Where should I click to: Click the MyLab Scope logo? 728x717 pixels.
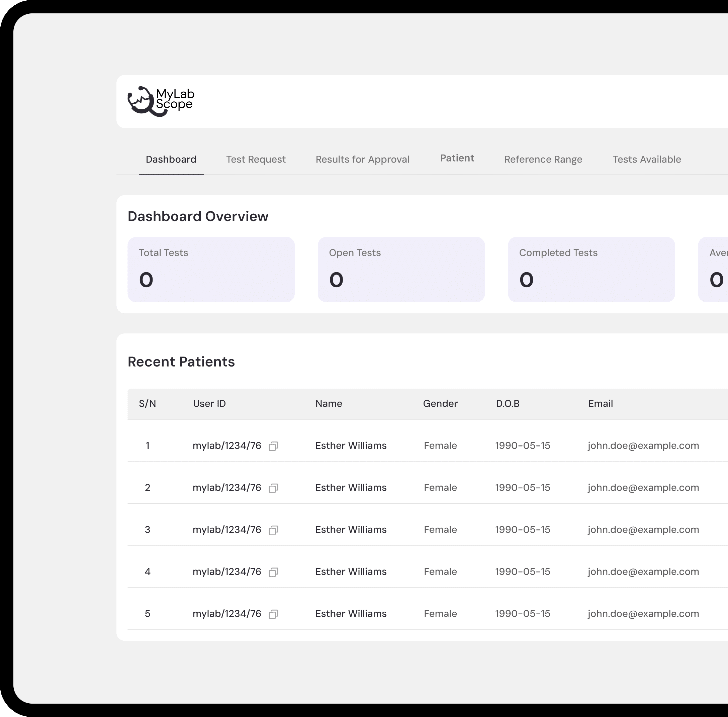[161, 101]
